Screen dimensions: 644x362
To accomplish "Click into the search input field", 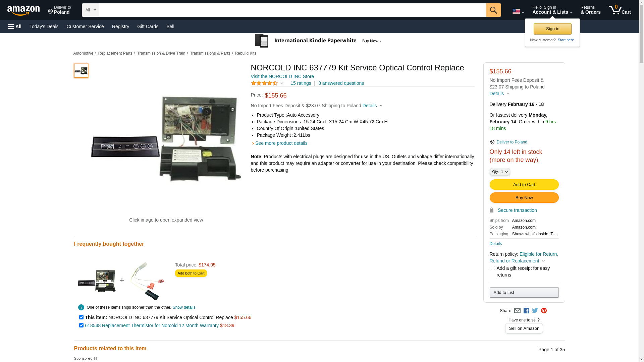I will [x=292, y=10].
